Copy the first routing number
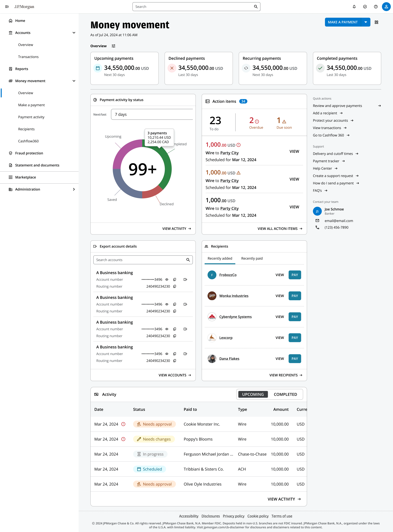393x532 pixels. (175, 286)
